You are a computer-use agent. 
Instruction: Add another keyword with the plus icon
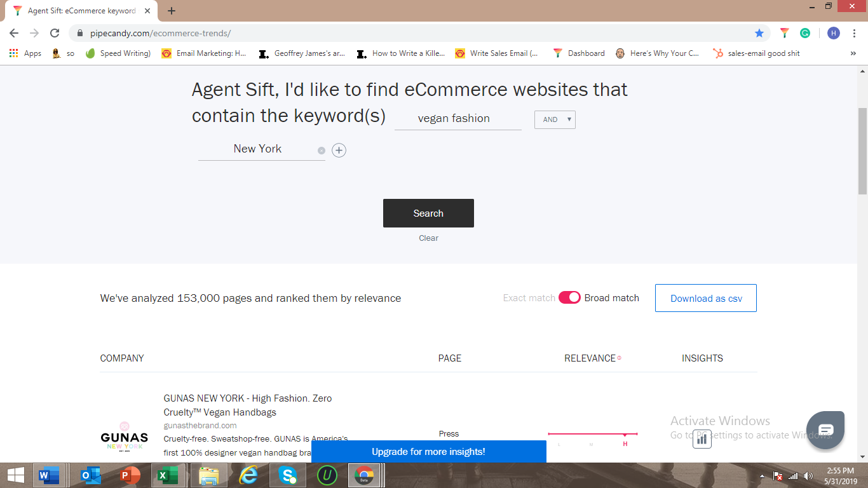(339, 151)
